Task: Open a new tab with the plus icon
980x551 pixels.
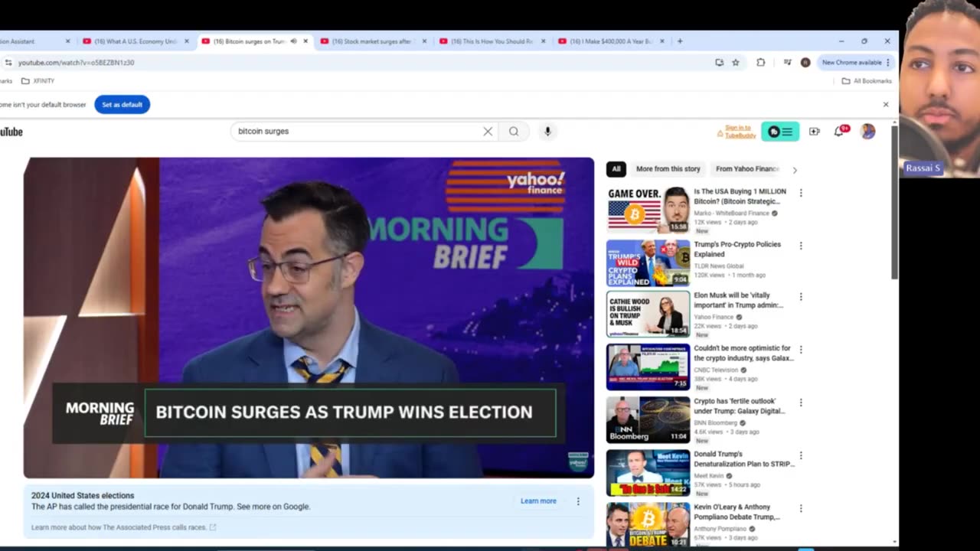Action: pyautogui.click(x=680, y=41)
